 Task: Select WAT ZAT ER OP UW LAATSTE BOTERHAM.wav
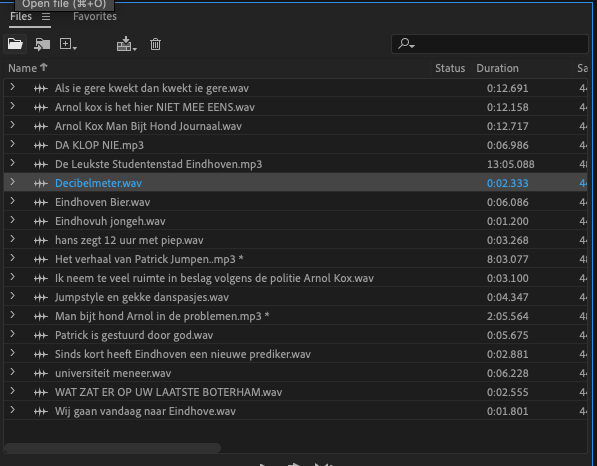click(168, 393)
